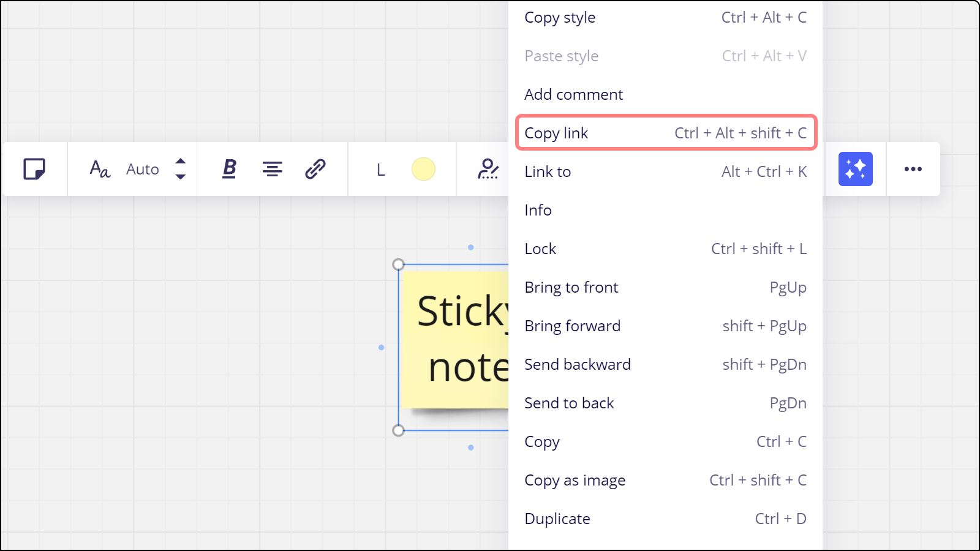Click the insert link chain icon
Screen dimensions: 980x551
315,169
